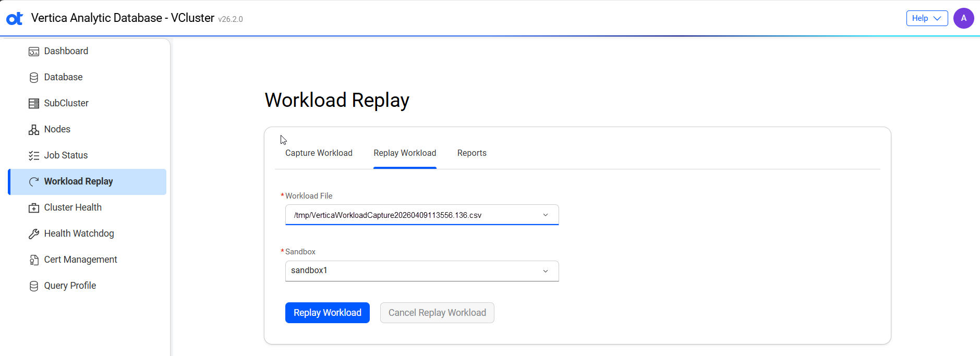This screenshot has height=356, width=980.
Task: Select the Replay Workload tab
Action: tap(405, 153)
